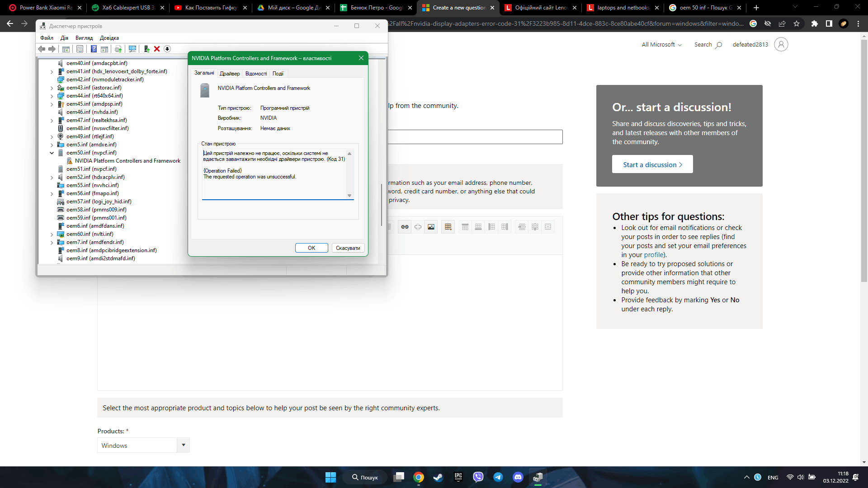Click the insert hyperlink editor icon
This screenshot has width=868, height=488.
405,227
